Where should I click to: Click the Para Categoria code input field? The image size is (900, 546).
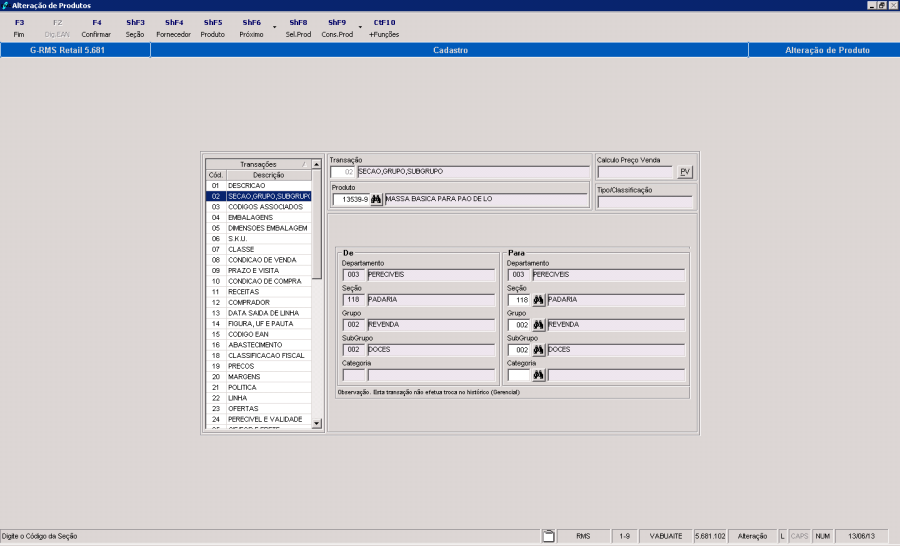tap(518, 376)
